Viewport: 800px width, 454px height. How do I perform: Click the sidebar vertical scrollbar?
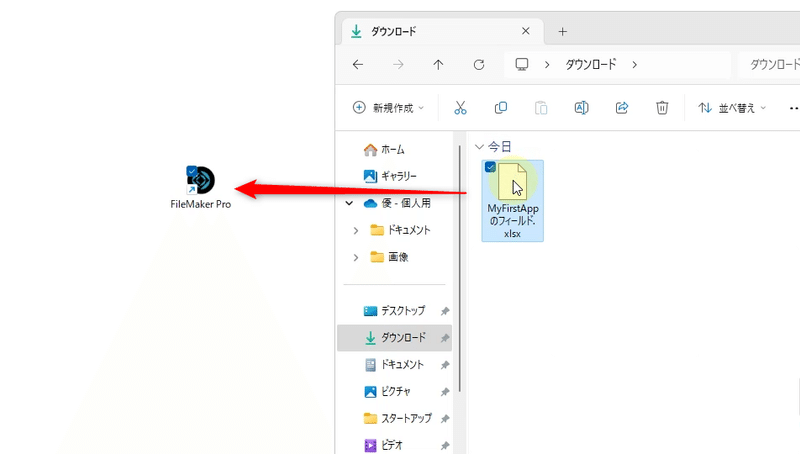pyautogui.click(x=460, y=268)
